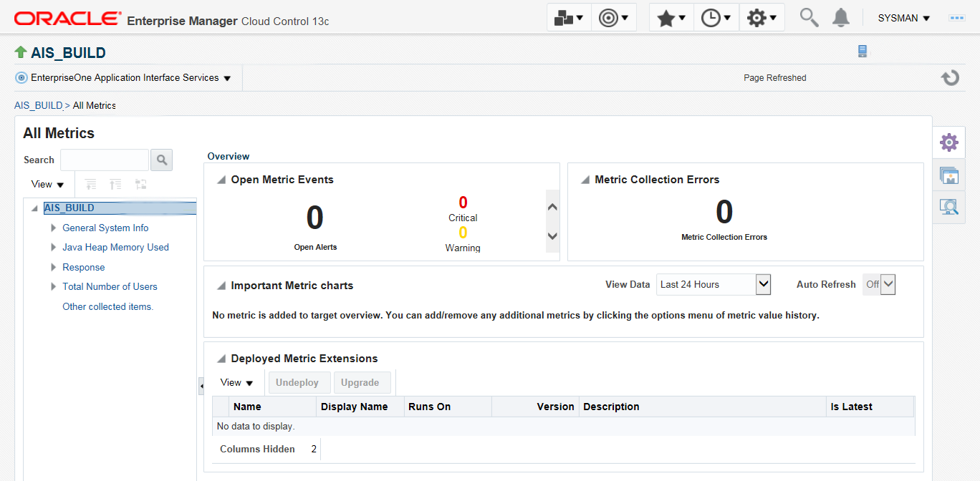
Task: Open the Favorites star menu
Action: pyautogui.click(x=671, y=18)
